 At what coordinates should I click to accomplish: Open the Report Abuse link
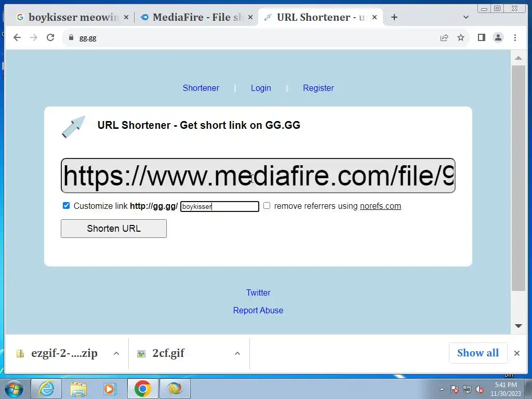258,310
